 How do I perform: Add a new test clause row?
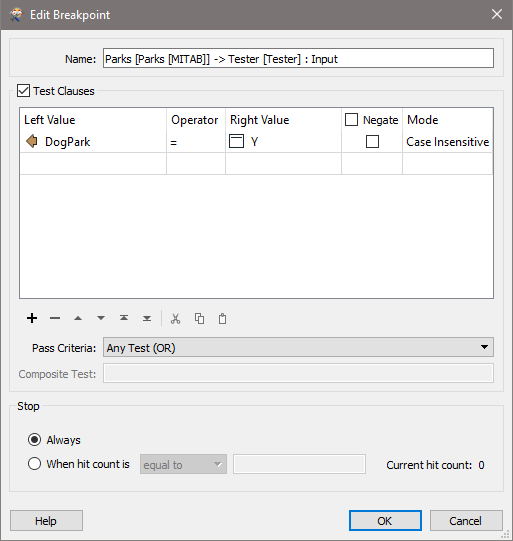coord(32,318)
